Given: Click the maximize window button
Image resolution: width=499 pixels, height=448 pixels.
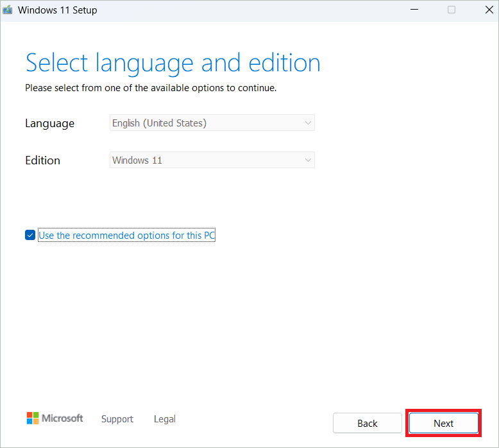Looking at the screenshot, I should [452, 10].
